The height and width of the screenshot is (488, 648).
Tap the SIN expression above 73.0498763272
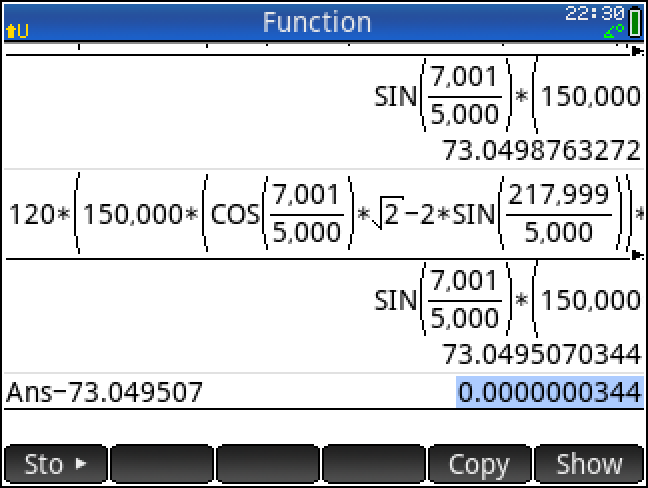click(x=506, y=97)
